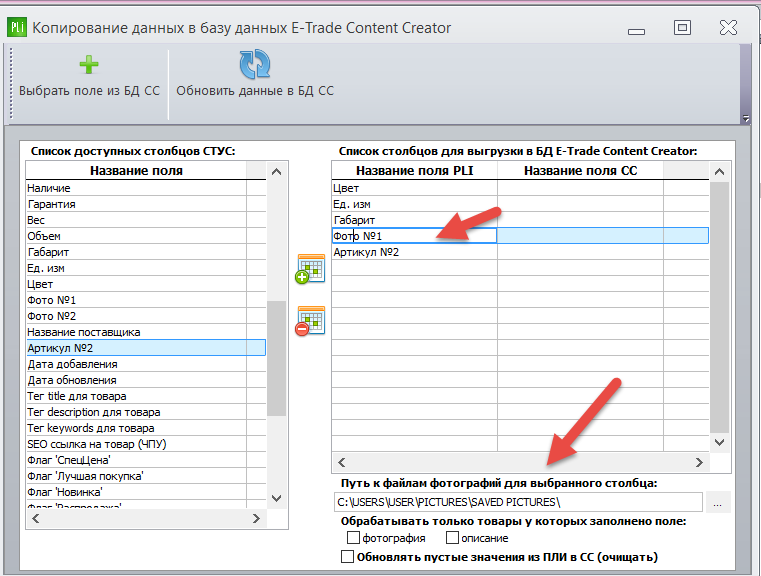The width and height of the screenshot is (761, 576).
Task: Click the vertical scroll thumb of the export table
Action: click(x=720, y=307)
